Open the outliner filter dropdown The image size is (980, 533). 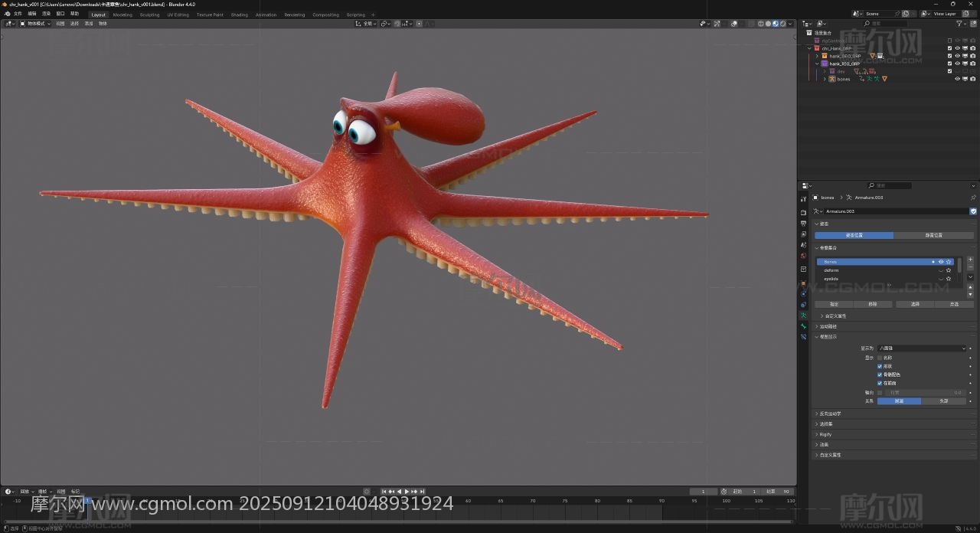click(962, 24)
